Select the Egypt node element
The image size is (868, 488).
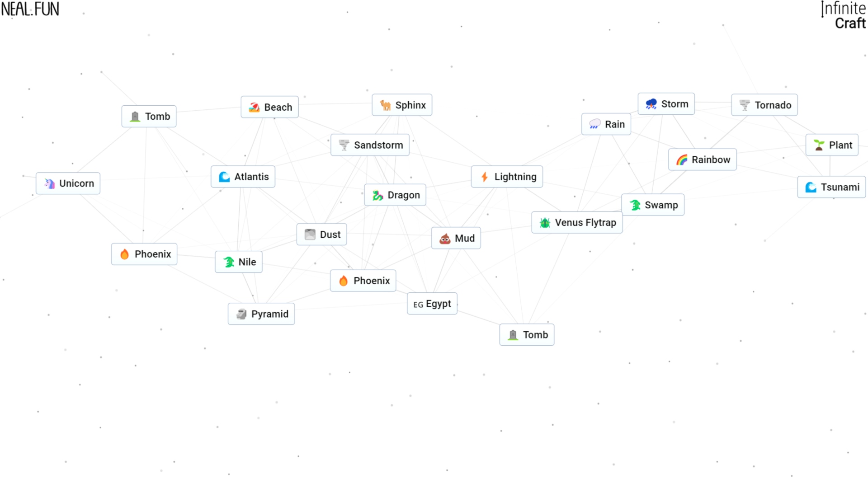430,304
